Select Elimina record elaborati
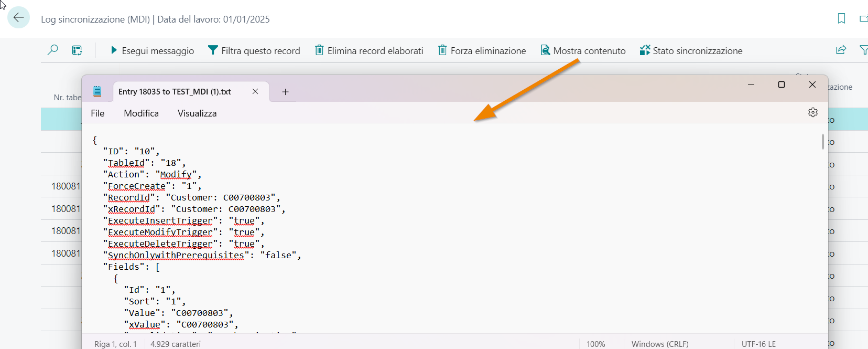This screenshot has width=868, height=349. [x=369, y=50]
